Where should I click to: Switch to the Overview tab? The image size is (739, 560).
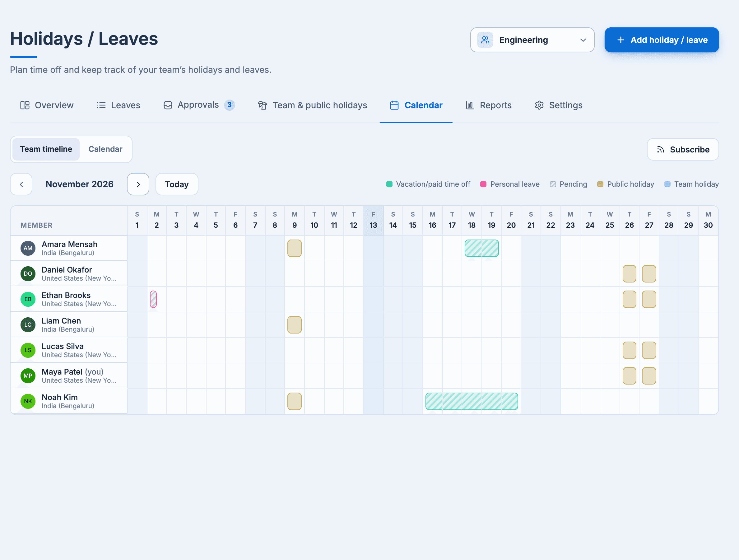(x=47, y=105)
